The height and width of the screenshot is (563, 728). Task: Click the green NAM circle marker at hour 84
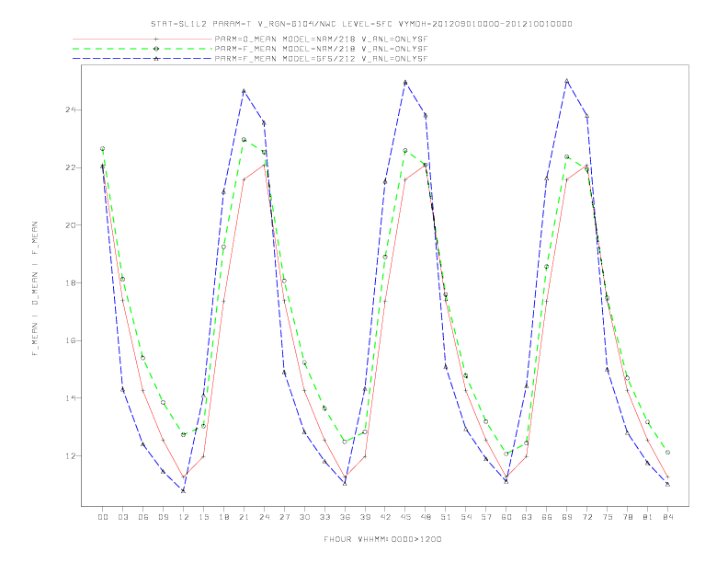667,452
